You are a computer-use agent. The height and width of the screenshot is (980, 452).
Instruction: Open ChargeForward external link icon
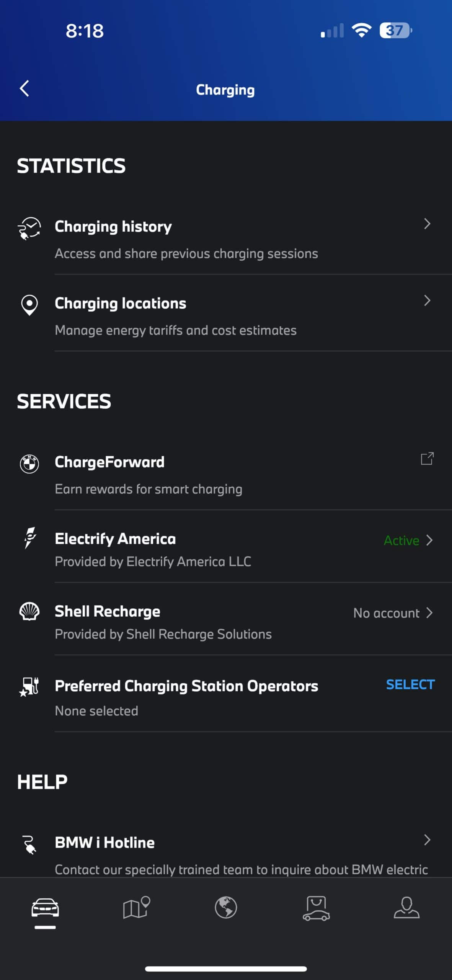[427, 459]
